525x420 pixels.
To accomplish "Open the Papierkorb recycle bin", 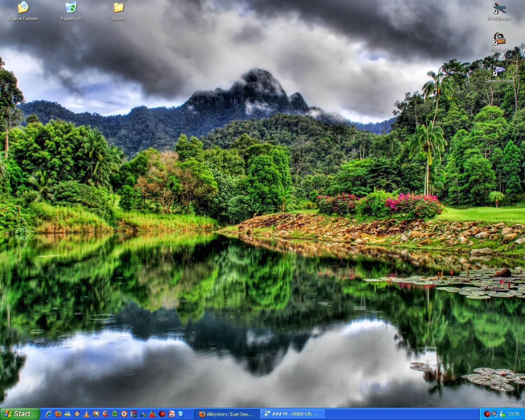I will pyautogui.click(x=71, y=11).
